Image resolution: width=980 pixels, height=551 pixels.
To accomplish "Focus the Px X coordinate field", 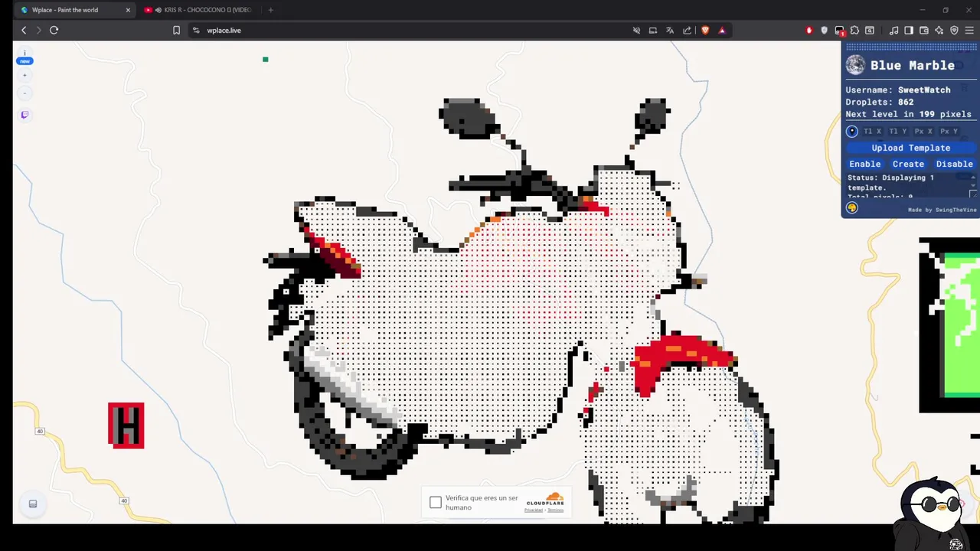I will [x=923, y=131].
